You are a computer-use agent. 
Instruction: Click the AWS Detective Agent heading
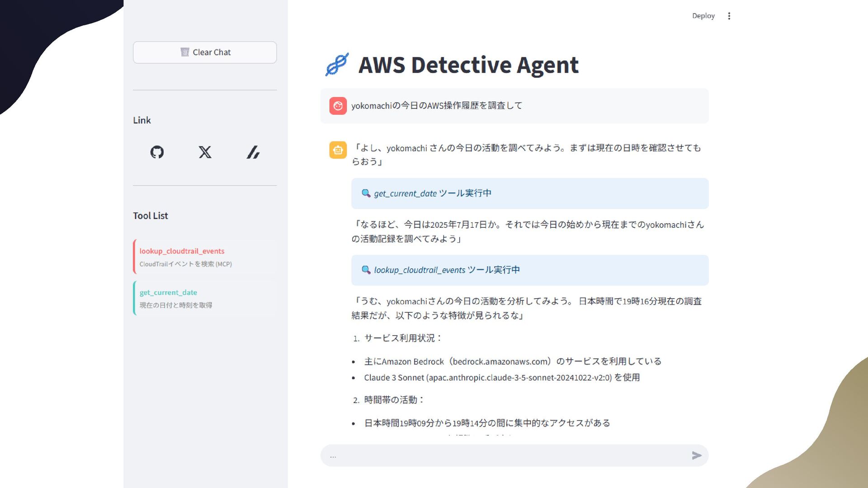[x=468, y=65]
